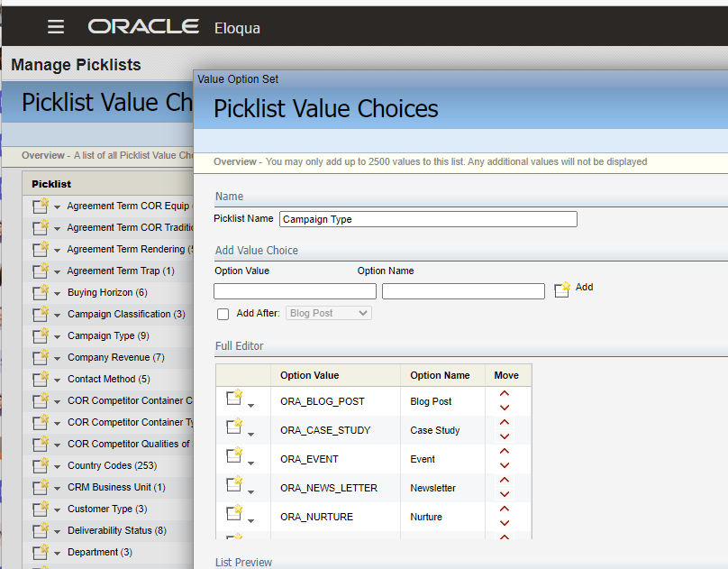Click the Option Name column header
728x569 pixels.
click(440, 375)
